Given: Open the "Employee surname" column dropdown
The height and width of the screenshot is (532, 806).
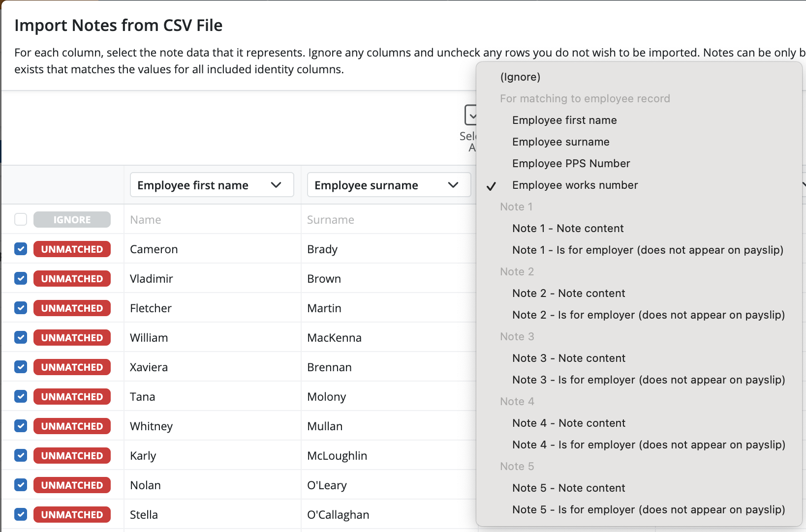Looking at the screenshot, I should [388, 185].
